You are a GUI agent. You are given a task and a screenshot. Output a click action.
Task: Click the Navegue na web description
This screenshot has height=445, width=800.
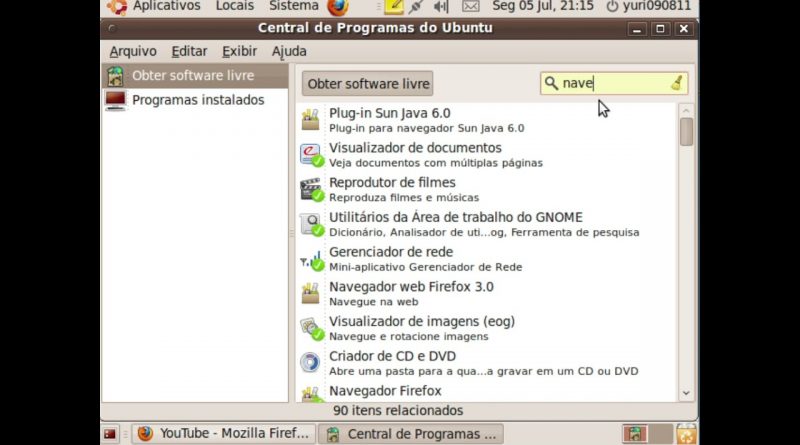pos(373,302)
